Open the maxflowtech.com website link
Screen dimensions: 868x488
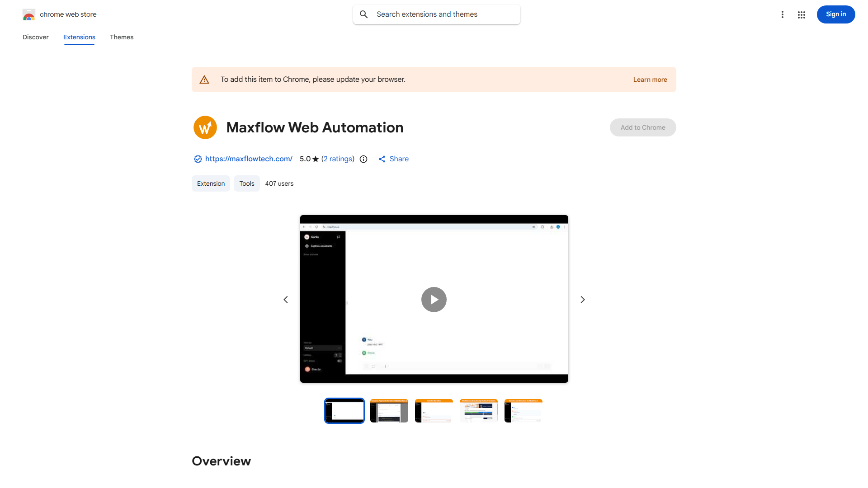pyautogui.click(x=249, y=159)
